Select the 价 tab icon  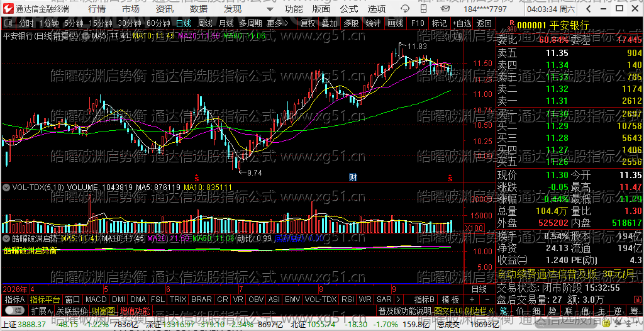click(x=519, y=310)
